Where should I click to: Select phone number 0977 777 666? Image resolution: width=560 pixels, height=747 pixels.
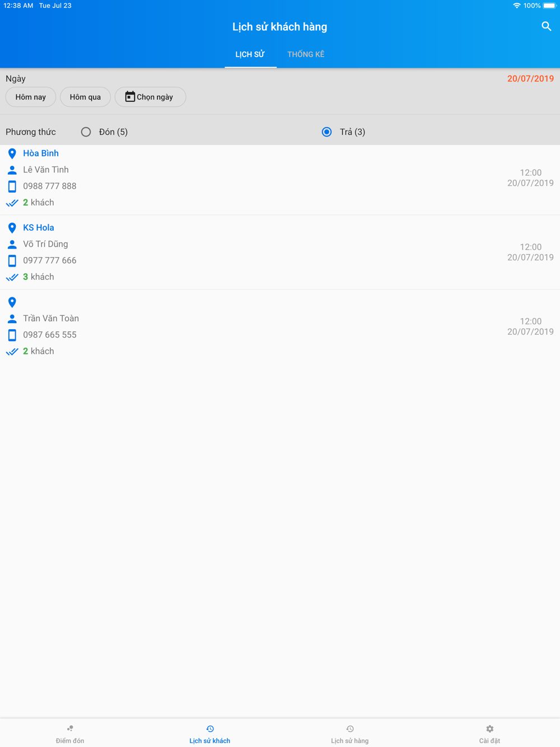click(50, 260)
